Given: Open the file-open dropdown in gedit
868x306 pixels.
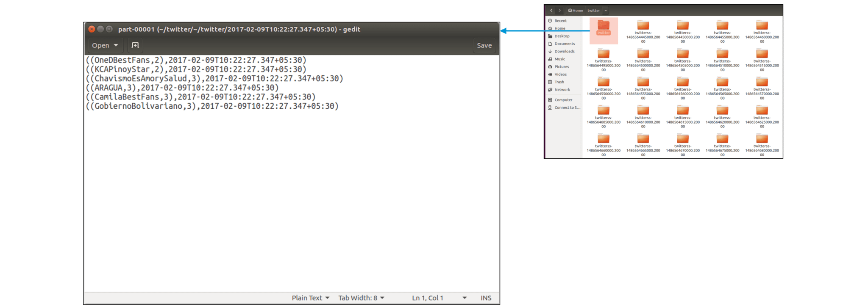Looking at the screenshot, I should [105, 45].
